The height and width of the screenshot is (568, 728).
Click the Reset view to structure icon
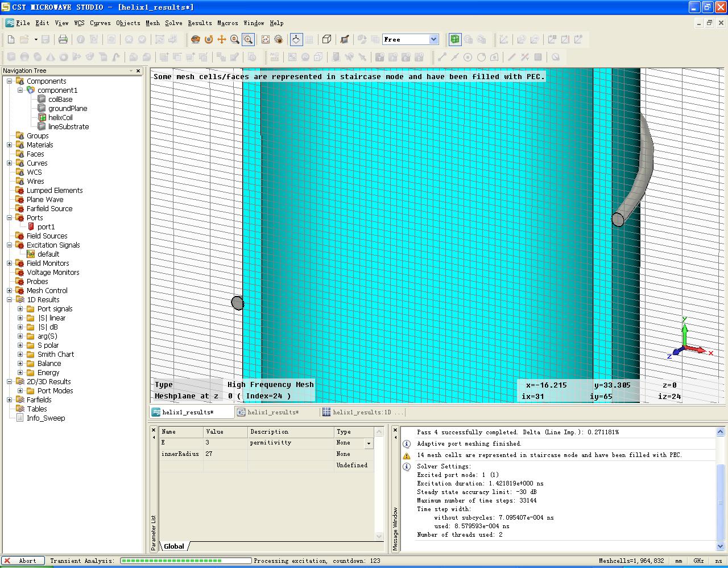coord(266,39)
